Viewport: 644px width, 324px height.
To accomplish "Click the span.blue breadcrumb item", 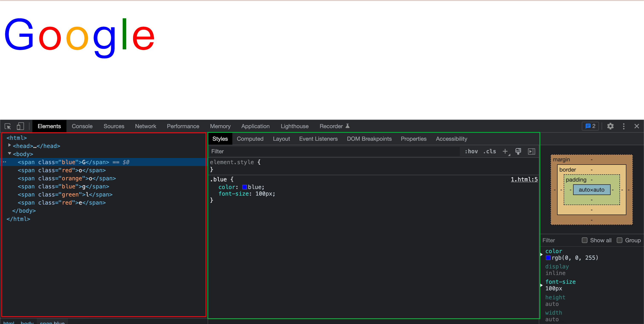I will click(52, 322).
